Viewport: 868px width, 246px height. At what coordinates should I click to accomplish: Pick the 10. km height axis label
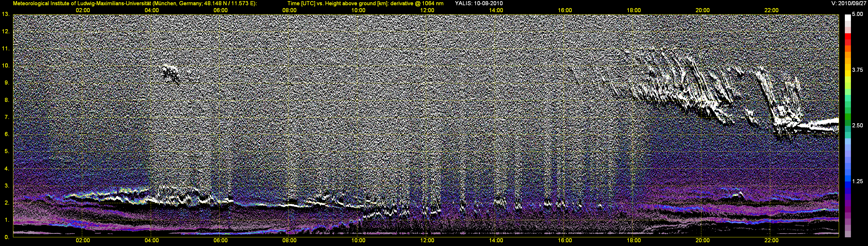pos(5,65)
